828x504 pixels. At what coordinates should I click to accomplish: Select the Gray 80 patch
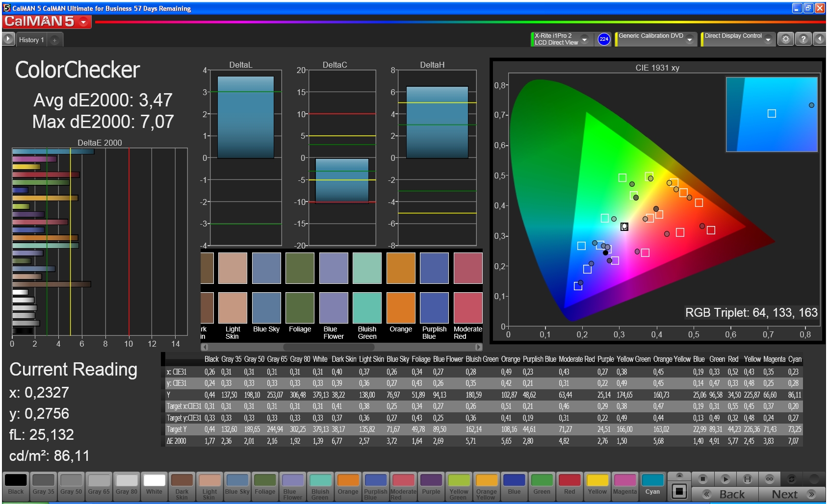tap(127, 485)
